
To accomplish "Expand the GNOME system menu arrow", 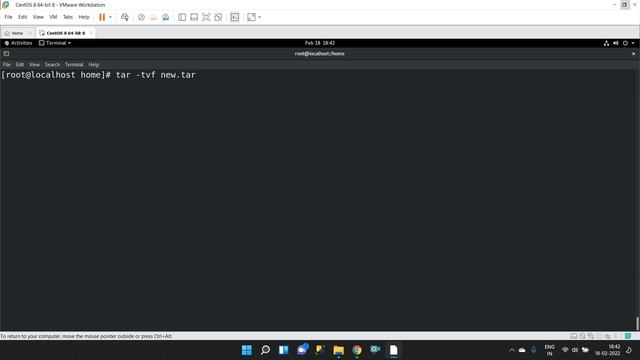I will (x=633, y=43).
